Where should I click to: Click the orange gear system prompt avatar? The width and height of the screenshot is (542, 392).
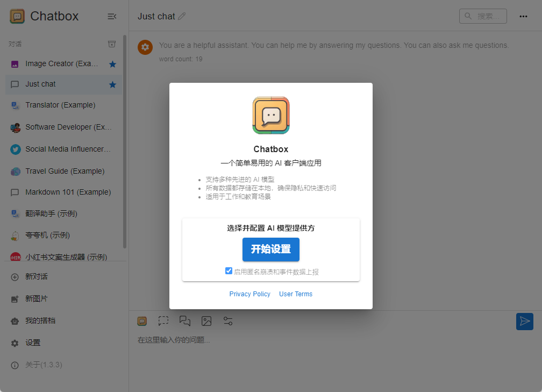(145, 47)
